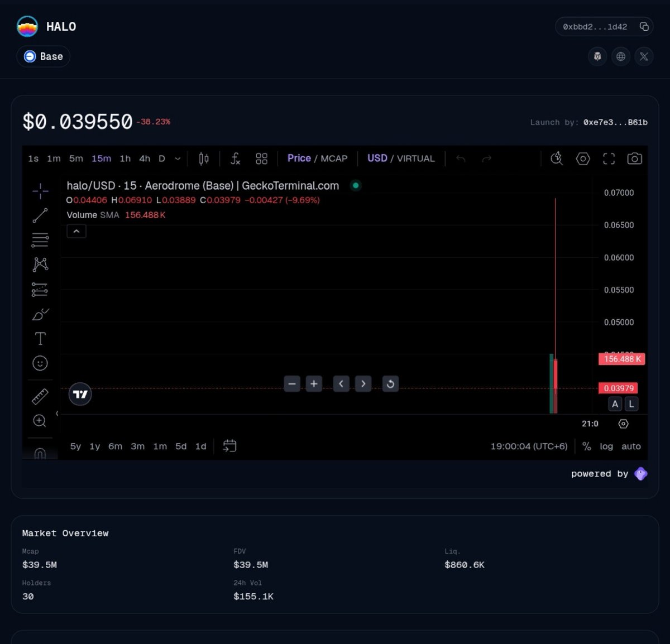The image size is (670, 644).
Task: Open the go to date calendar icon
Action: [x=229, y=446]
